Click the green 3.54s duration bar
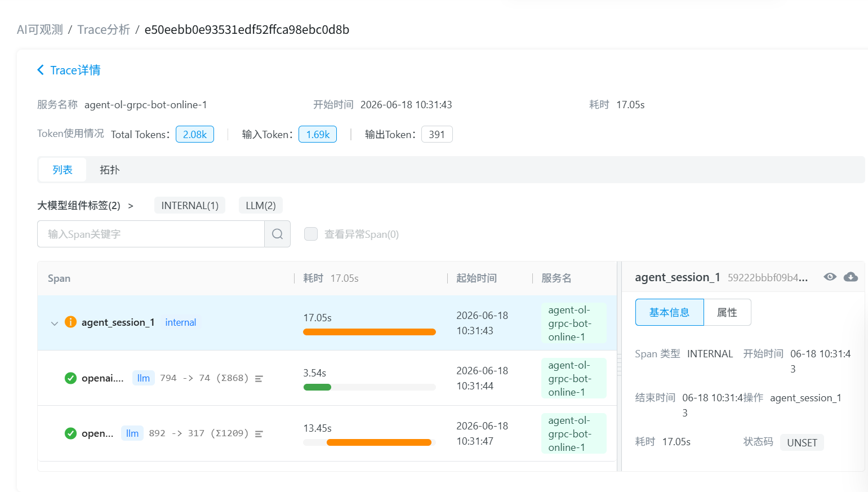The width and height of the screenshot is (868, 492). [x=317, y=387]
